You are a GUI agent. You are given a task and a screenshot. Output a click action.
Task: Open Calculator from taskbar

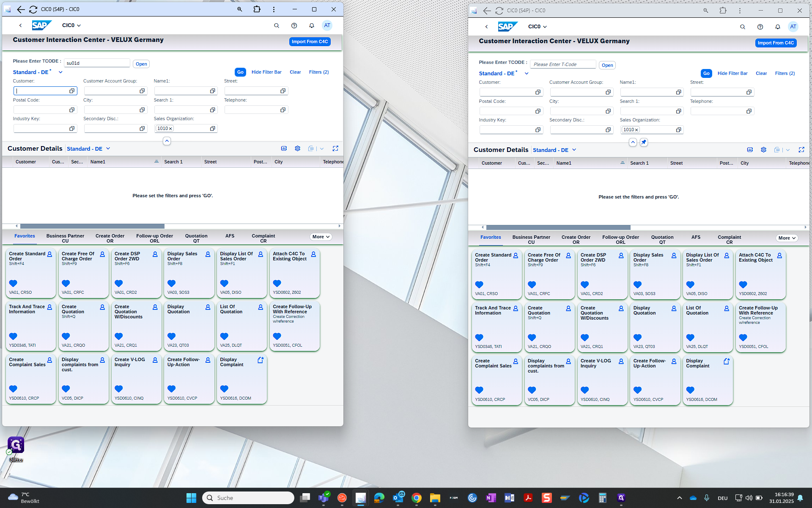pos(603,498)
